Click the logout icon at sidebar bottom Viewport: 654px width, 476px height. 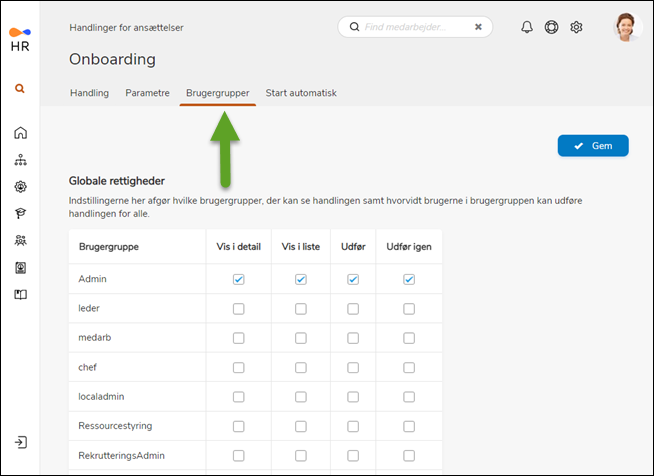coord(20,442)
